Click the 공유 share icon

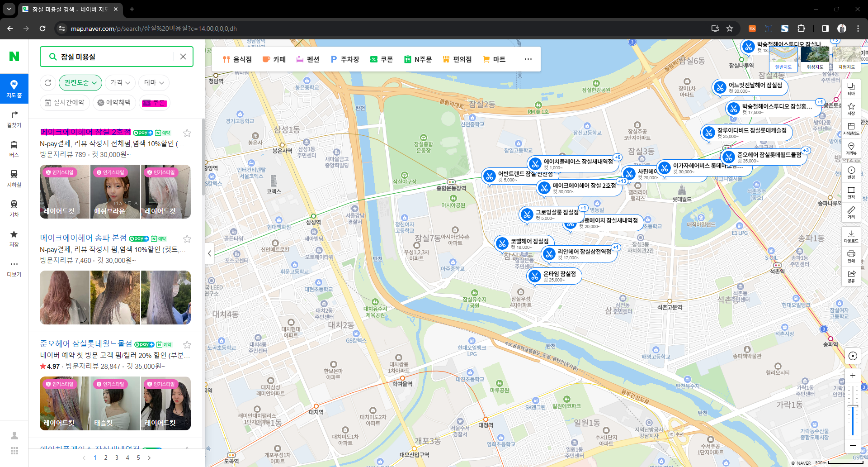coord(851,276)
